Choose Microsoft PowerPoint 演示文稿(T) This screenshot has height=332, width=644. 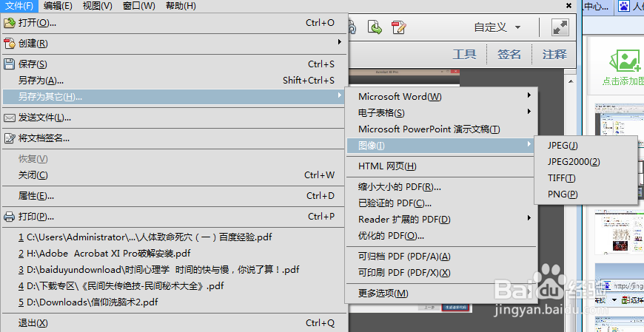tap(441, 129)
